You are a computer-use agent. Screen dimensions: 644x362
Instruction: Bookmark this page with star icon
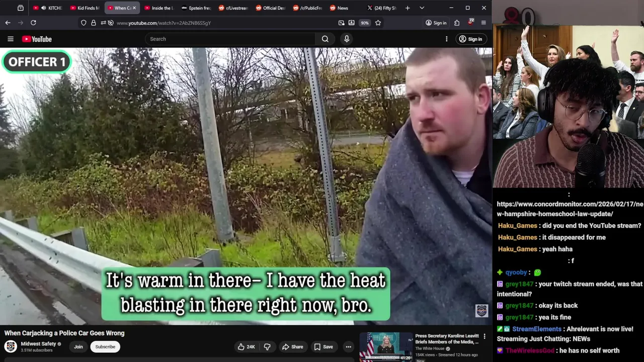(x=378, y=23)
